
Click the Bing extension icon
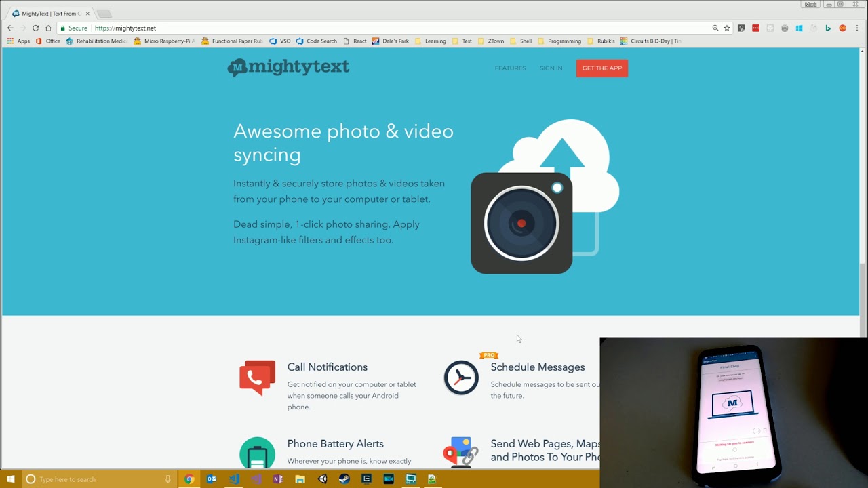[x=828, y=28]
